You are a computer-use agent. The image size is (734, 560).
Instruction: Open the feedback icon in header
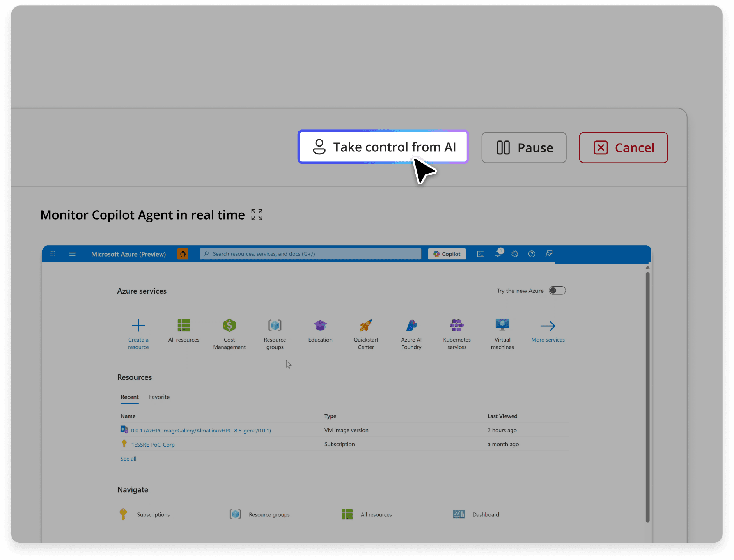[x=549, y=254]
